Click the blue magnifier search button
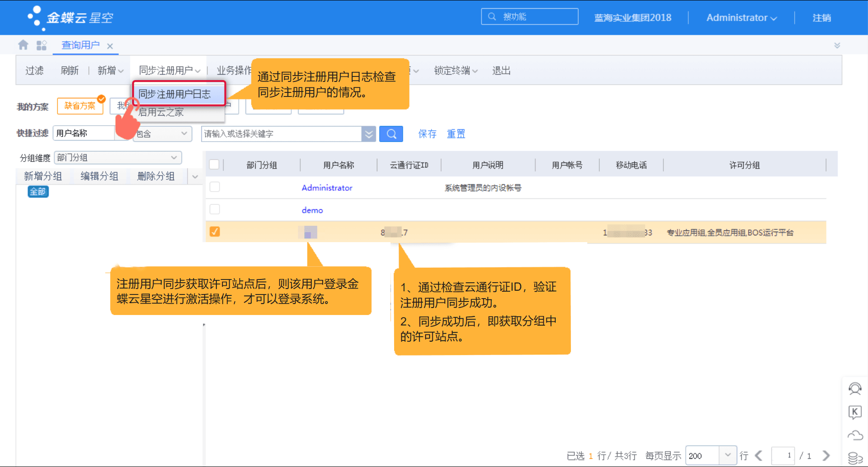Image resolution: width=868 pixels, height=467 pixels. pyautogui.click(x=391, y=133)
